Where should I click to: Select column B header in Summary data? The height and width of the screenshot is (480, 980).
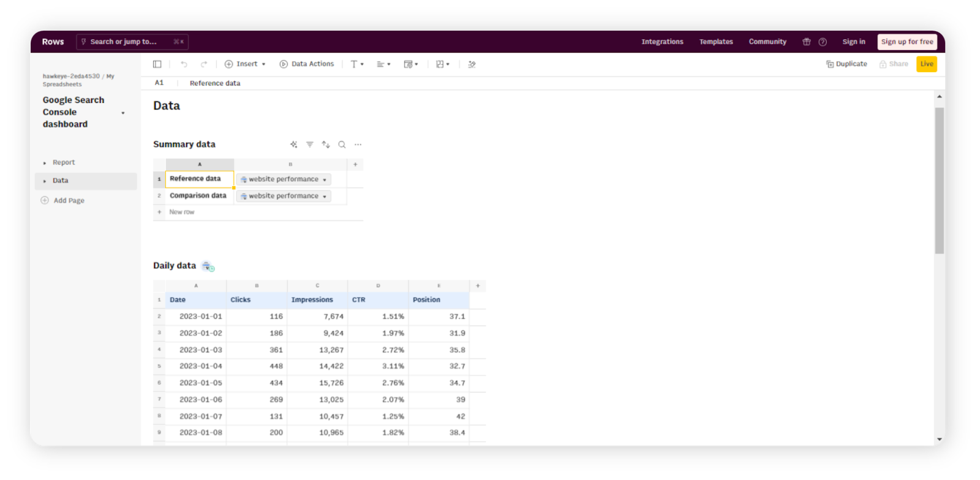(290, 165)
